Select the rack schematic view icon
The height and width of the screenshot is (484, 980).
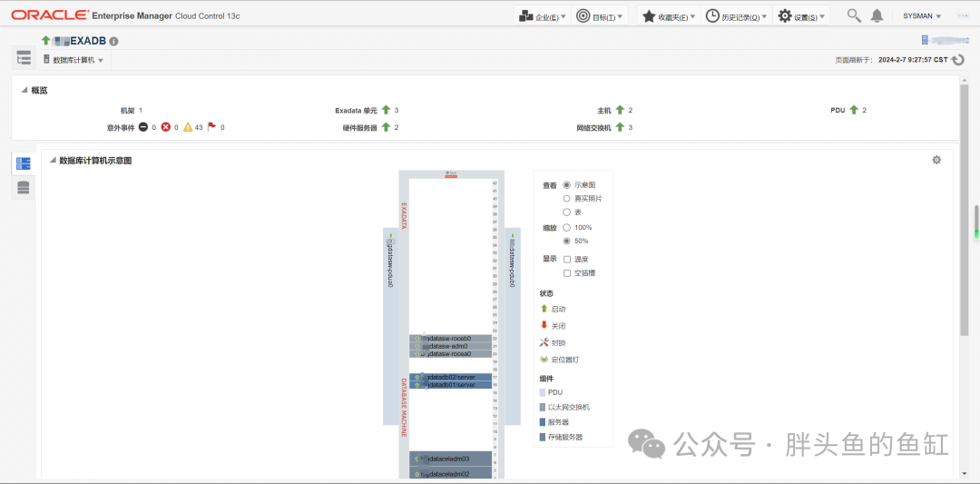click(x=23, y=163)
